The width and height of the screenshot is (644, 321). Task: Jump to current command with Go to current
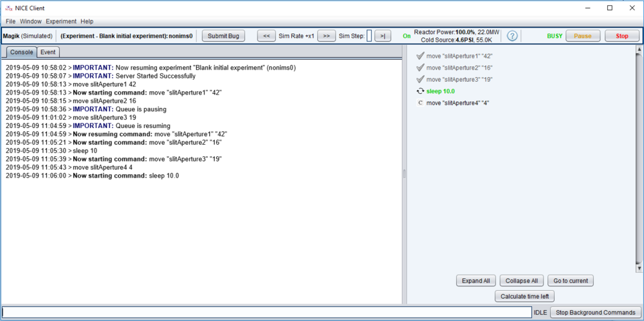pyautogui.click(x=570, y=281)
